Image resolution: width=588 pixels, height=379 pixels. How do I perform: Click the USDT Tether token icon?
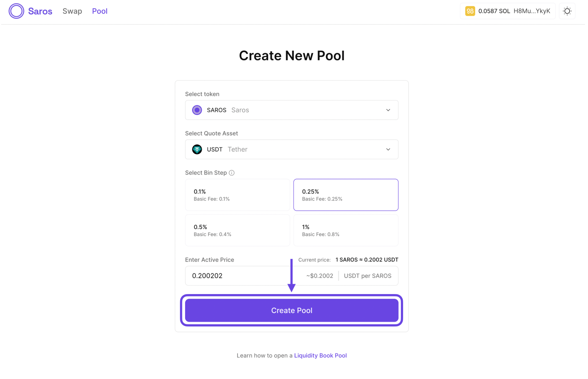pos(197,149)
